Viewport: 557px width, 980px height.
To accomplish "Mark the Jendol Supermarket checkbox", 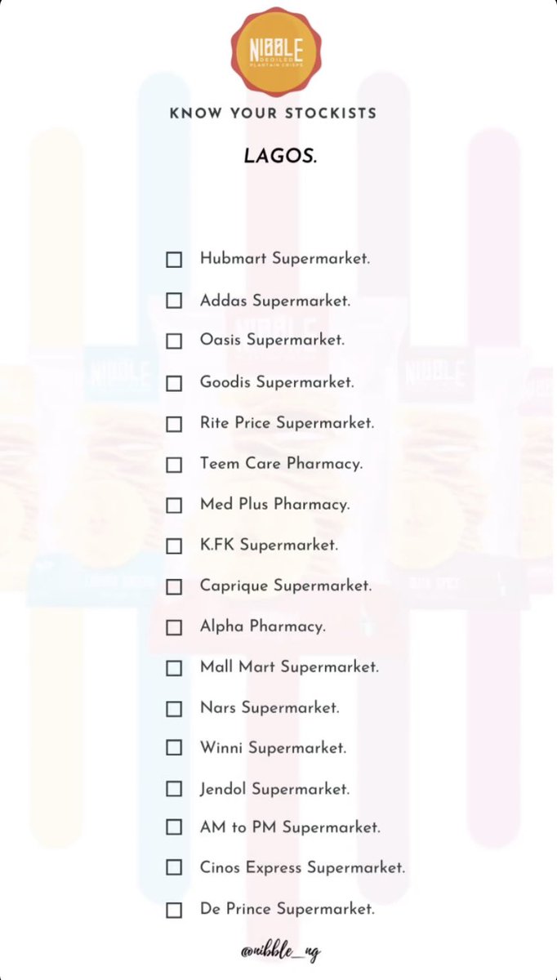I will (174, 789).
